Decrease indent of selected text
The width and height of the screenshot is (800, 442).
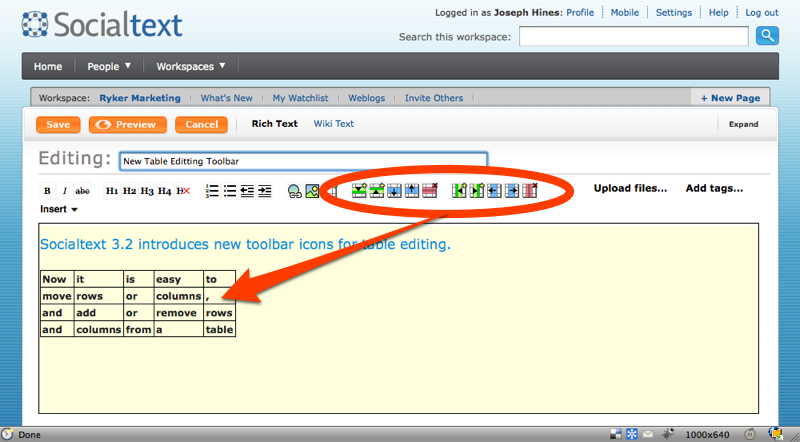coord(247,191)
